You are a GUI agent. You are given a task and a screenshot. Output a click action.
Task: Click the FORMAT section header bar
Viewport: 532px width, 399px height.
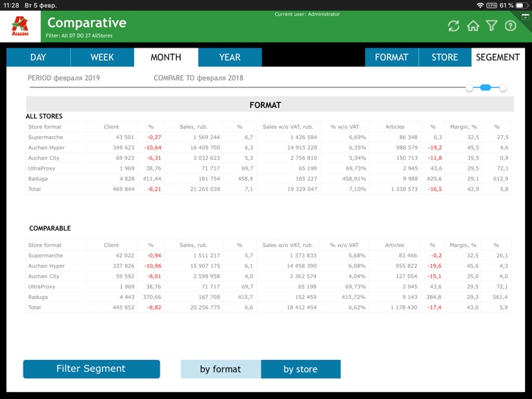coord(270,104)
